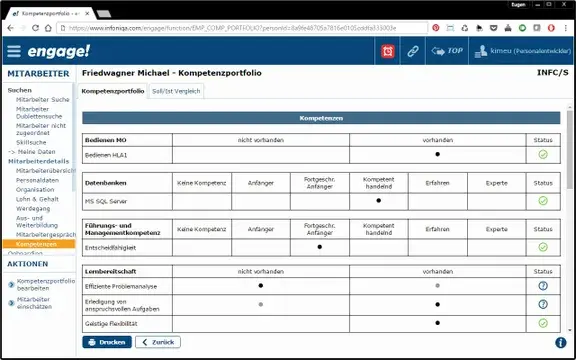Open Lohn & Gehalt in sidebar
This screenshot has height=360, width=576.
click(37, 199)
